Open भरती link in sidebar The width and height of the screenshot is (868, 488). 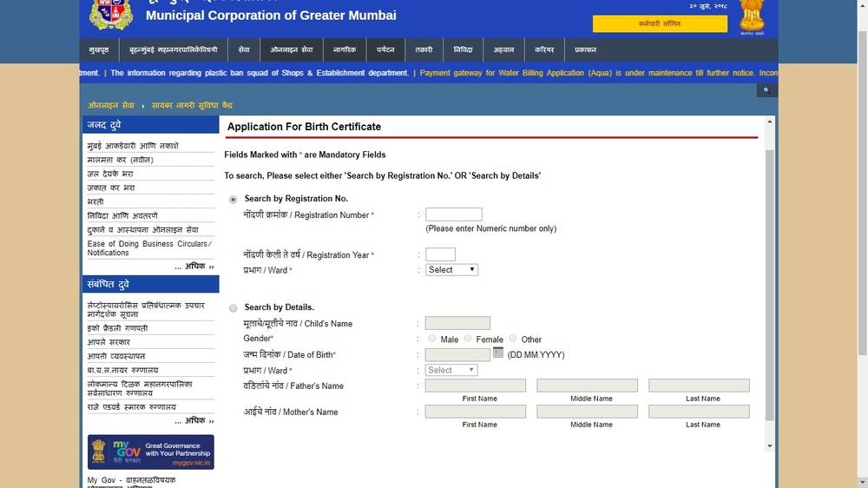tap(95, 201)
